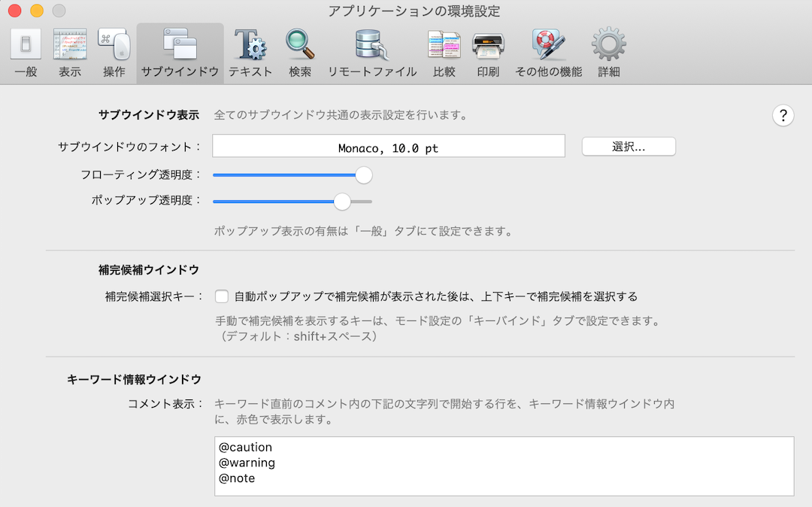Click the help question mark button
The width and height of the screenshot is (812, 507).
[x=783, y=116]
